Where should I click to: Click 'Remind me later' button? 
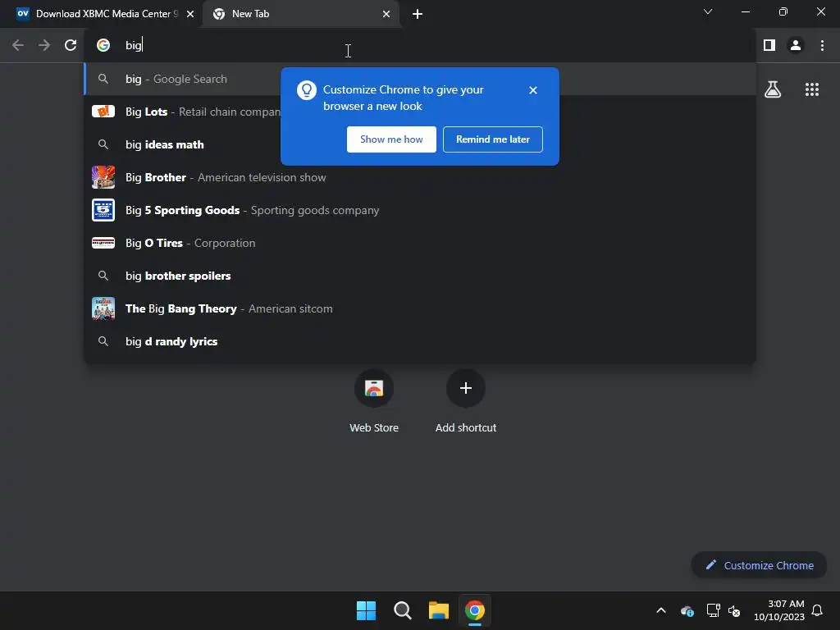493,139
